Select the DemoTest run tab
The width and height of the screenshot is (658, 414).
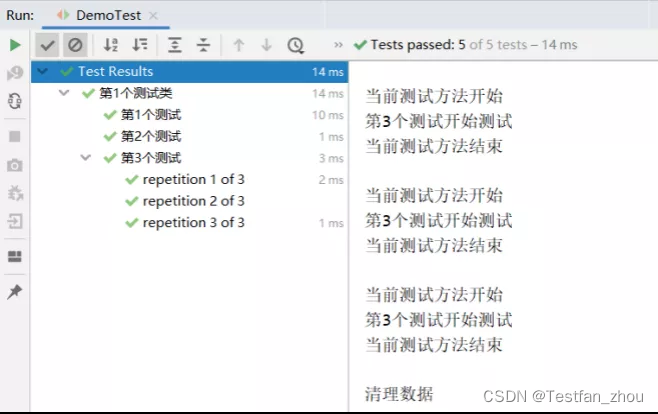point(108,16)
